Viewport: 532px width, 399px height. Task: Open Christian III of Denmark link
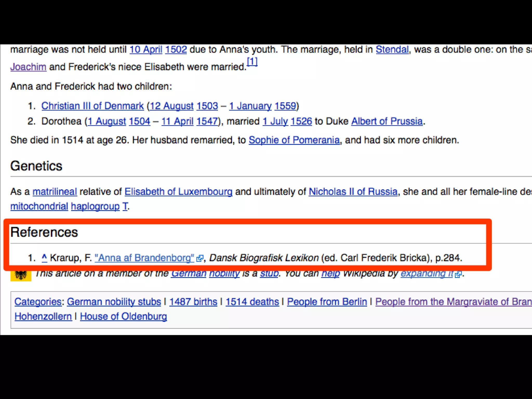(92, 106)
